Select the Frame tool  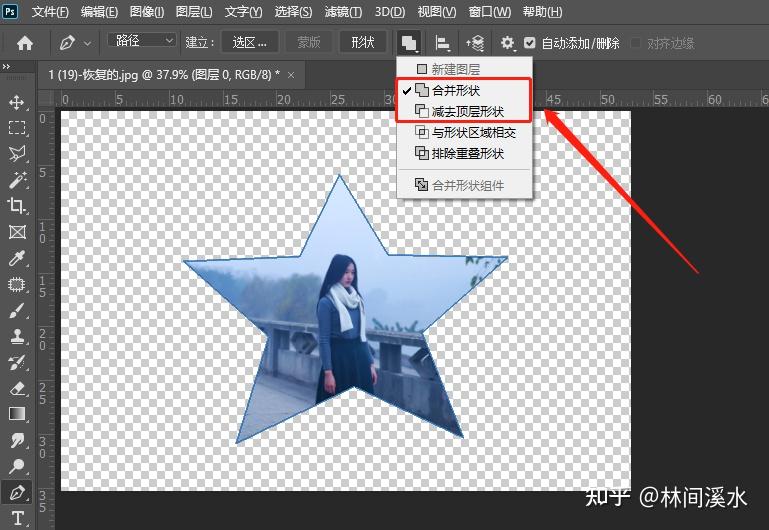tap(17, 232)
